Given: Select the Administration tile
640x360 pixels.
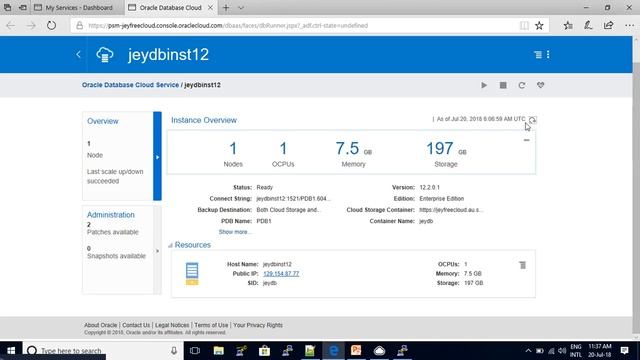Looking at the screenshot, I should (x=118, y=250).
